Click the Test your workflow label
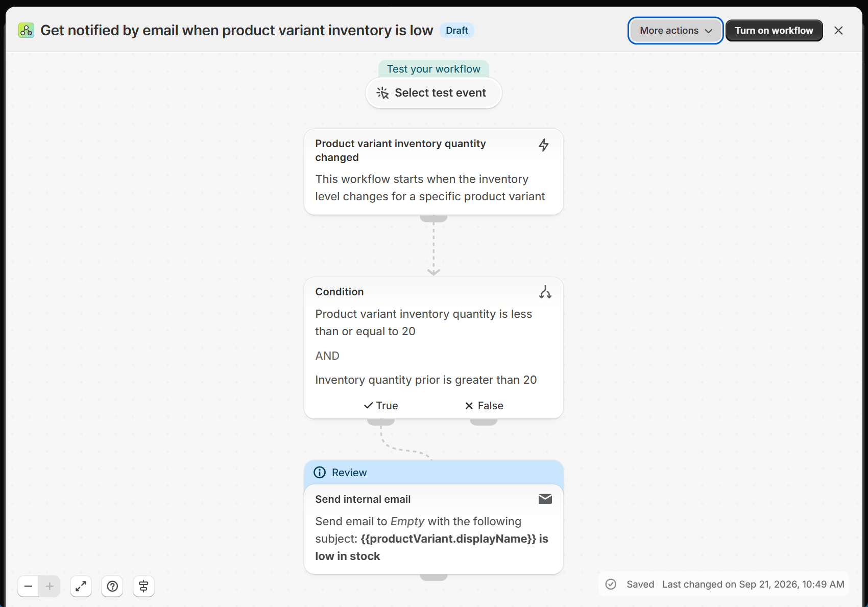Viewport: 868px width, 607px height. coord(433,69)
